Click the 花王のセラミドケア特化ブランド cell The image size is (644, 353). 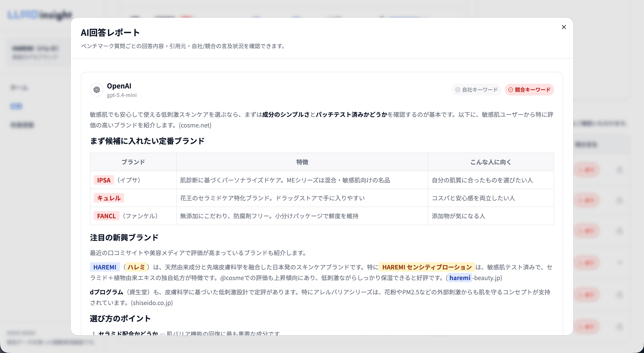(x=302, y=198)
